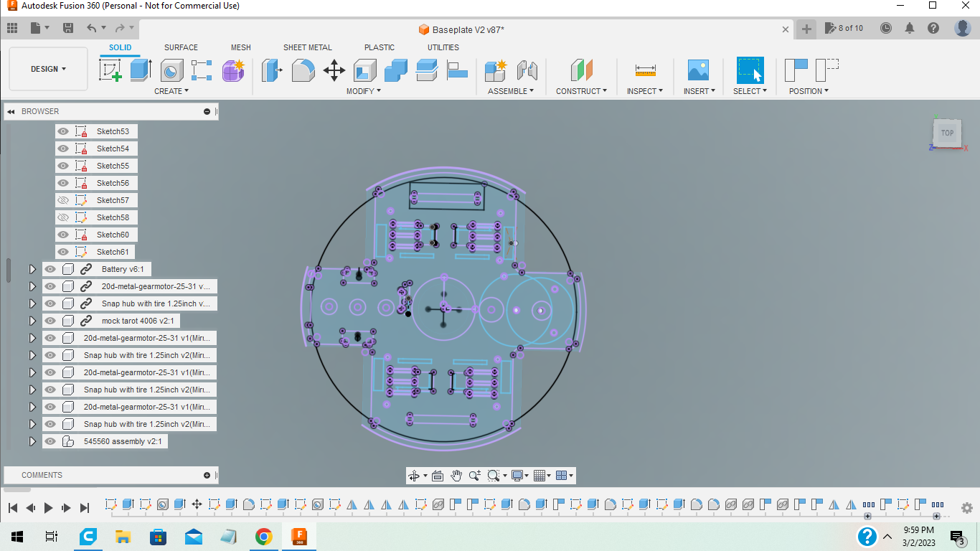Click the New Component icon
This screenshot has height=551, width=980.
click(x=496, y=70)
